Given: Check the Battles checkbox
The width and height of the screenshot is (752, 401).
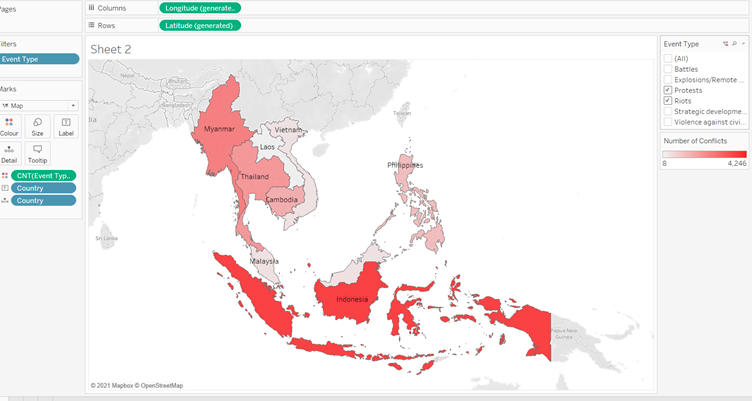Looking at the screenshot, I should click(668, 69).
